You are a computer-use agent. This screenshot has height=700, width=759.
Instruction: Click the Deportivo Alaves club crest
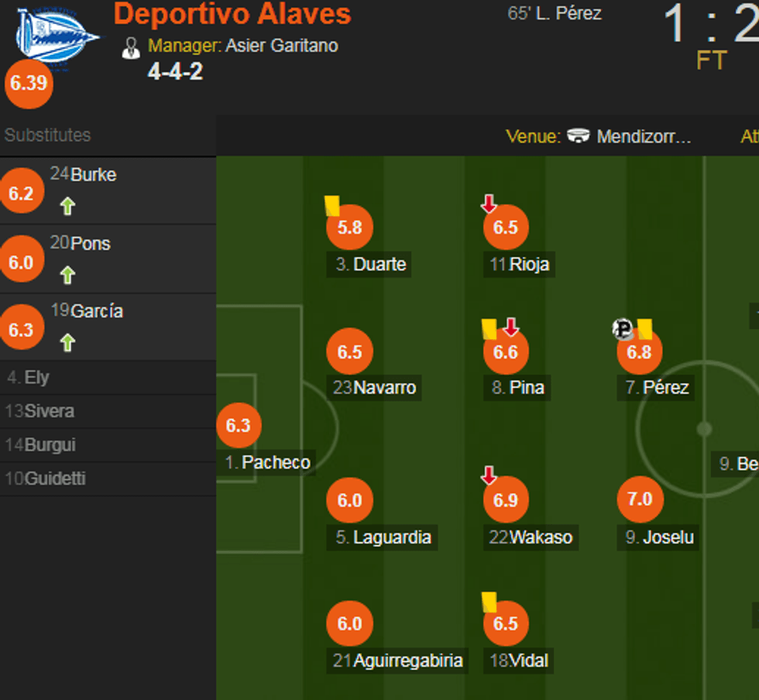(57, 37)
